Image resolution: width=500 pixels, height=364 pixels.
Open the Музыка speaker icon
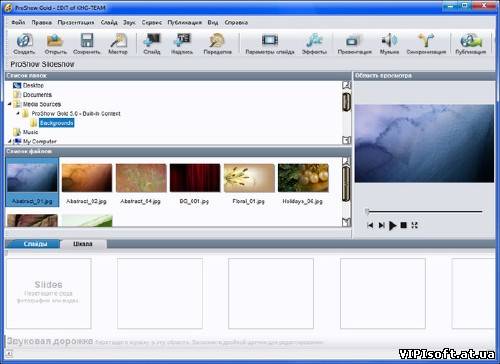point(389,41)
